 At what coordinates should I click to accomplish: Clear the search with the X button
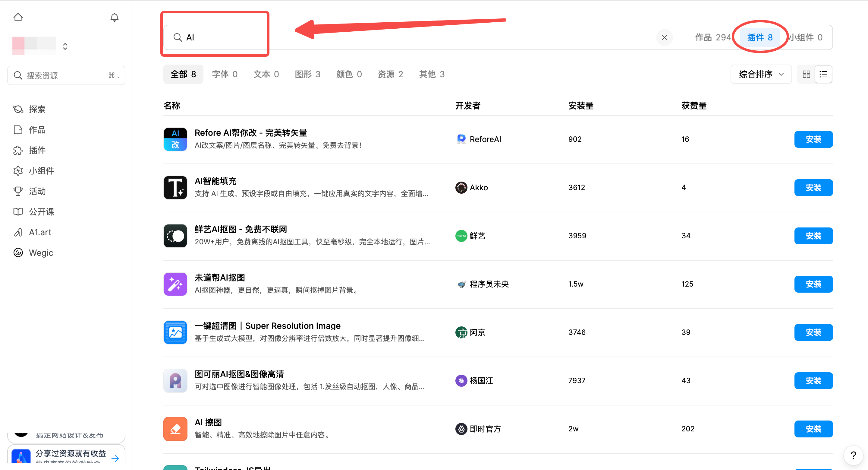[664, 37]
